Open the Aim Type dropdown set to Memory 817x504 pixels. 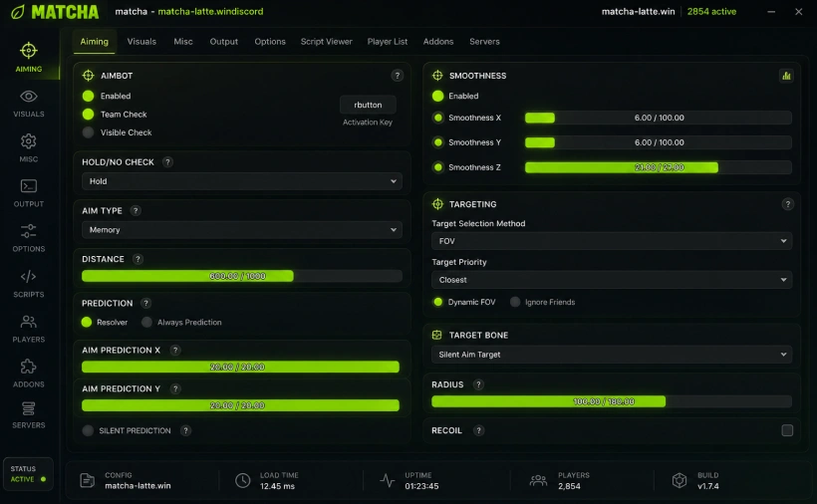[242, 230]
